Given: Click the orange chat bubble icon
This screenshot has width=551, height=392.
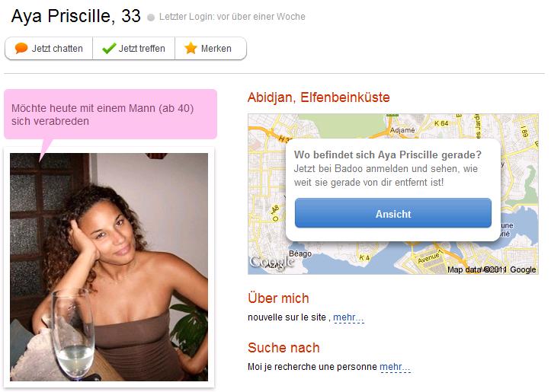Looking at the screenshot, I should (x=21, y=48).
